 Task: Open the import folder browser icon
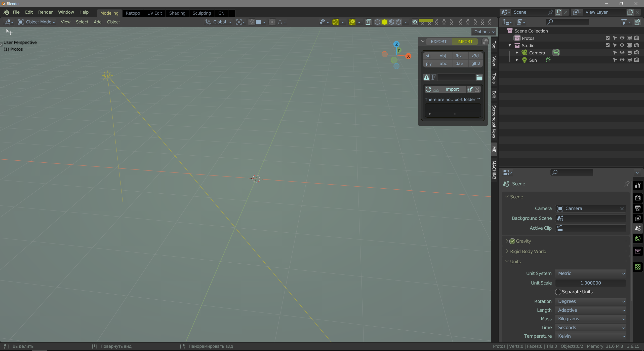click(479, 77)
